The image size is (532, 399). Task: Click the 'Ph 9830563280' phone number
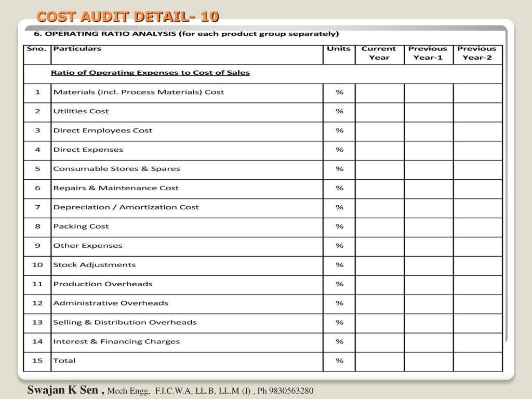285,391
